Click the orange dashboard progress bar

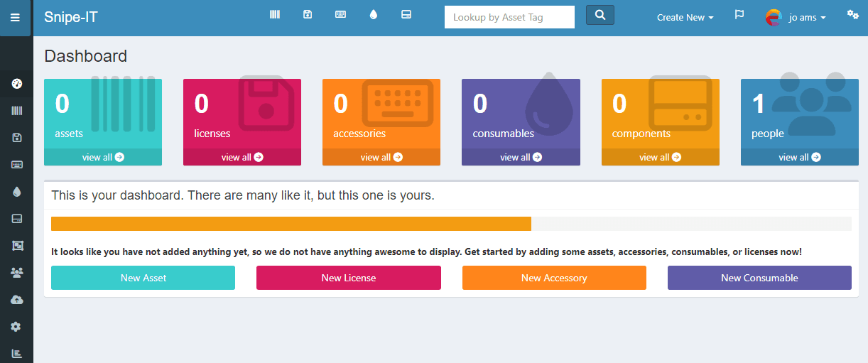tap(291, 224)
